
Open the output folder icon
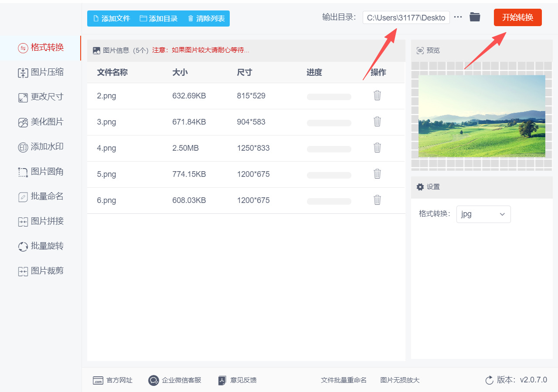475,17
